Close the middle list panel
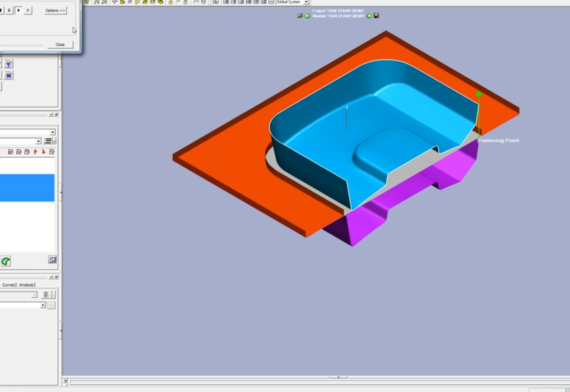 coord(56,115)
